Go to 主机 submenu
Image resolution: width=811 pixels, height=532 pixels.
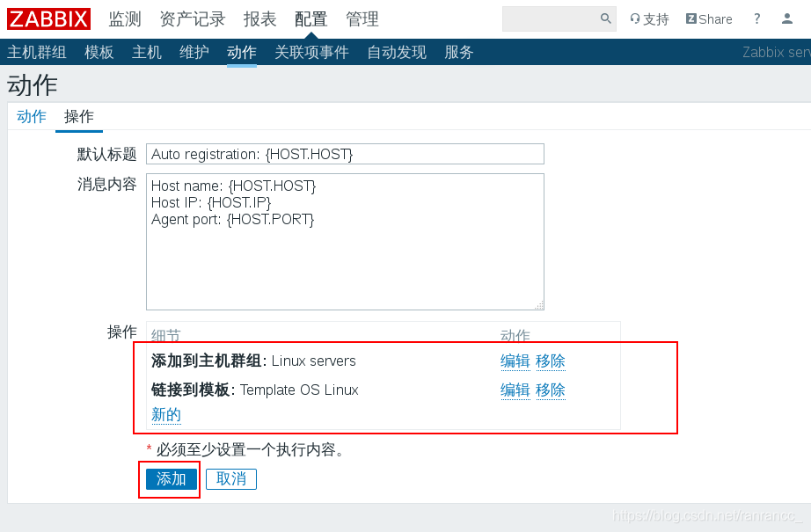pos(146,52)
